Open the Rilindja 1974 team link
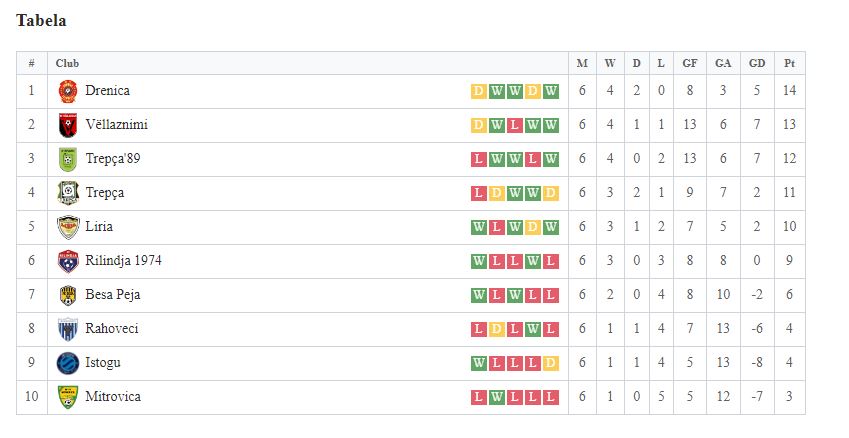This screenshot has height=438, width=849. (123, 261)
